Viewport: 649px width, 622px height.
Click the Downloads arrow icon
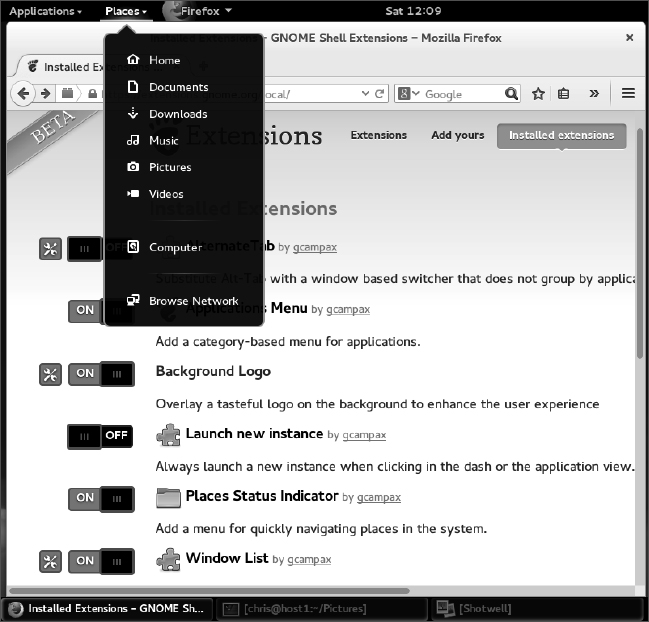click(133, 113)
